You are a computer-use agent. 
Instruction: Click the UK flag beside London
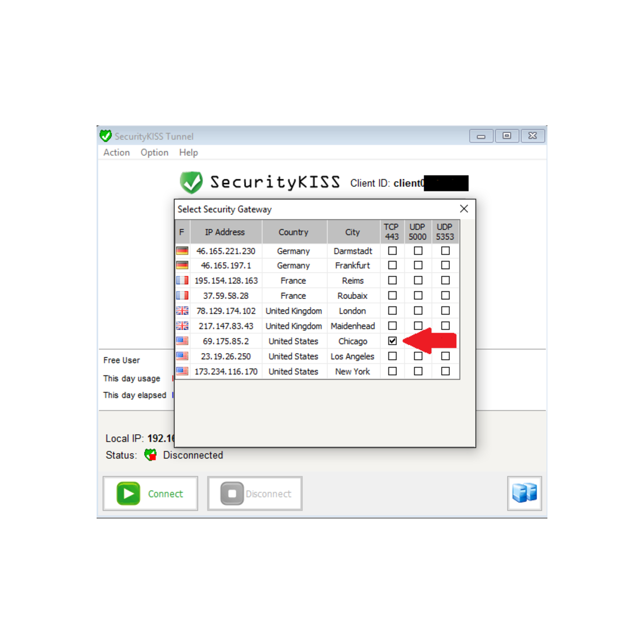182,310
